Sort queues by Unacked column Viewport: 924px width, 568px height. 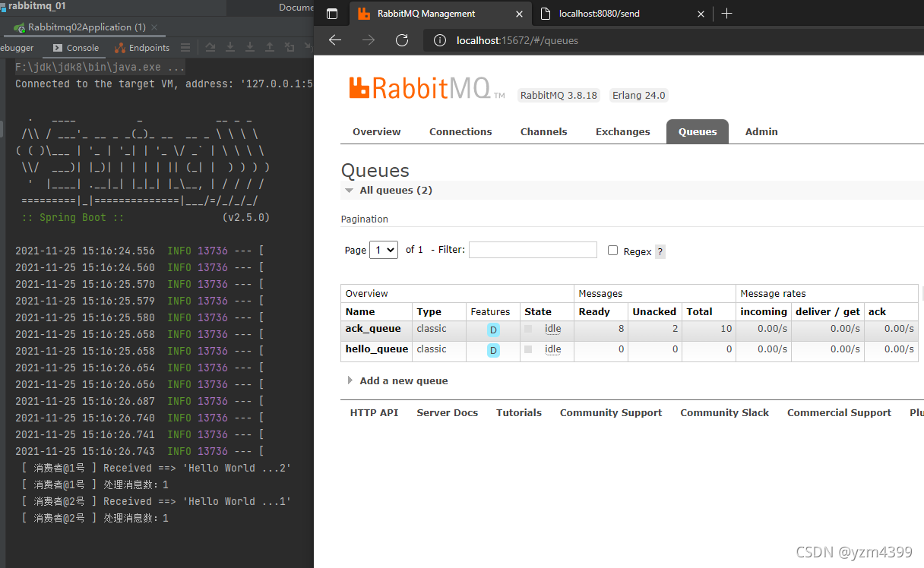tap(654, 311)
